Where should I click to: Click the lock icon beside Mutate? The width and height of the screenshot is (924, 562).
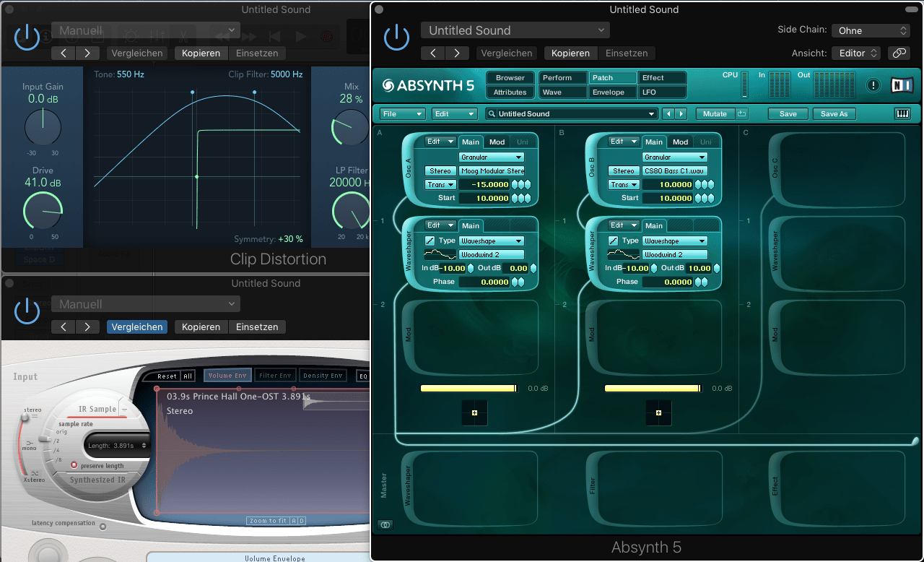pos(742,113)
